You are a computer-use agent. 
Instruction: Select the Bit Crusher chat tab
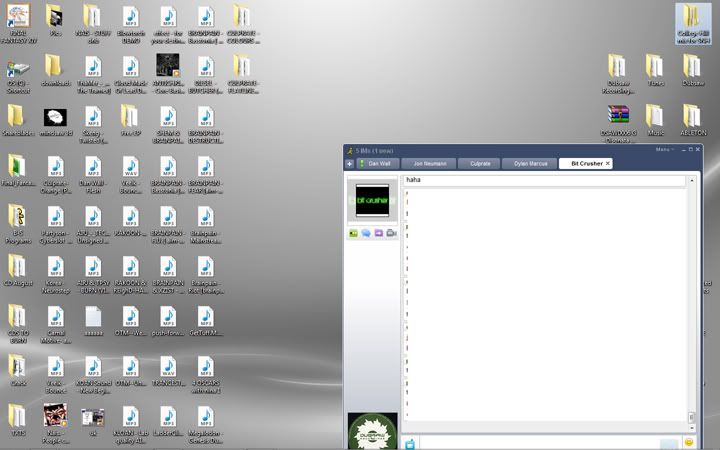pyautogui.click(x=585, y=163)
